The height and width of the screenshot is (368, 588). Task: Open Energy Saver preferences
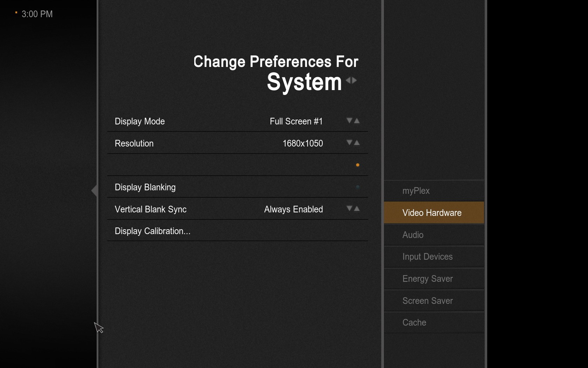pos(427,279)
